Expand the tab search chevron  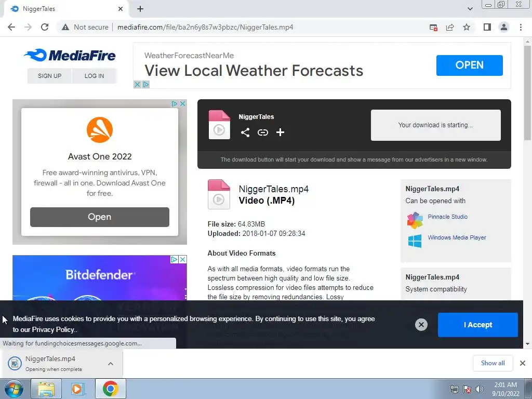[470, 9]
